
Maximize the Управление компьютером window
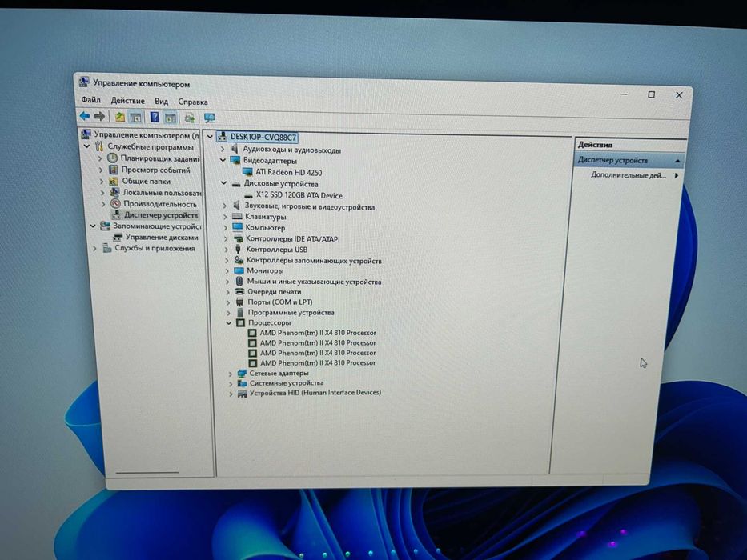click(x=651, y=94)
